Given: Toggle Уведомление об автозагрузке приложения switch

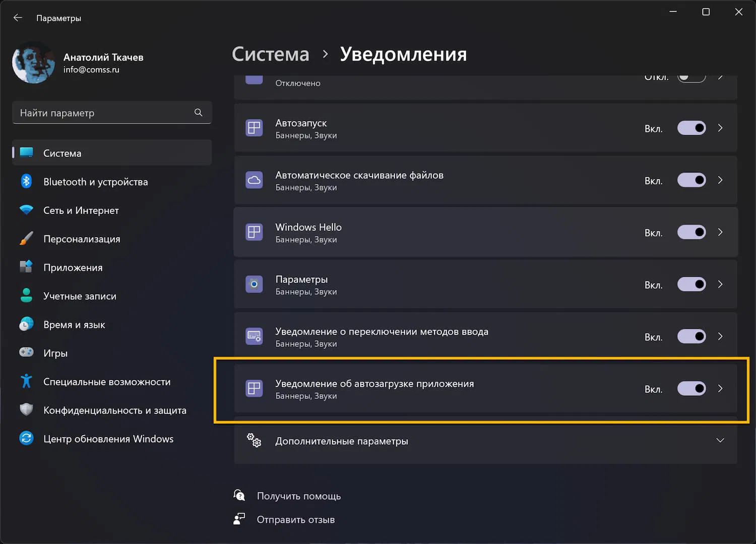Looking at the screenshot, I should (x=691, y=389).
